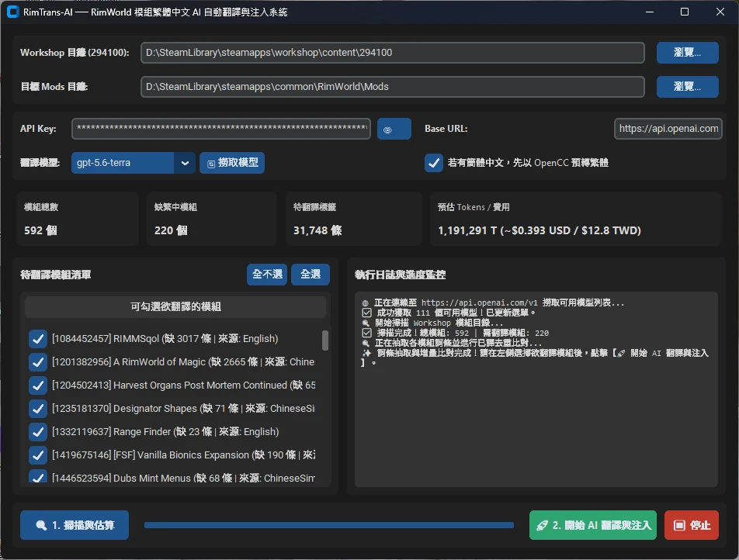Click Dubs Mint Menus mod row text

(x=184, y=478)
